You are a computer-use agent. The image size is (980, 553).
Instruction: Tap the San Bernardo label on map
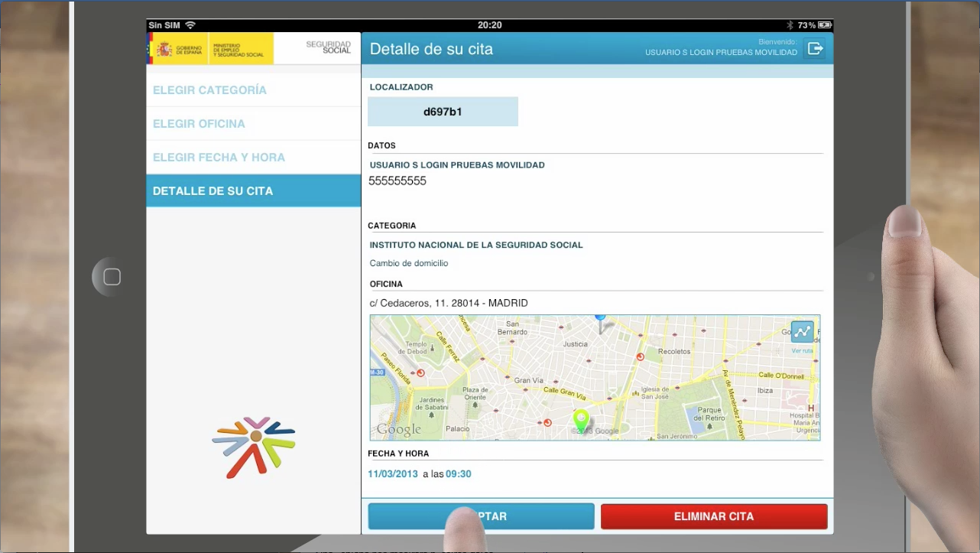point(512,328)
